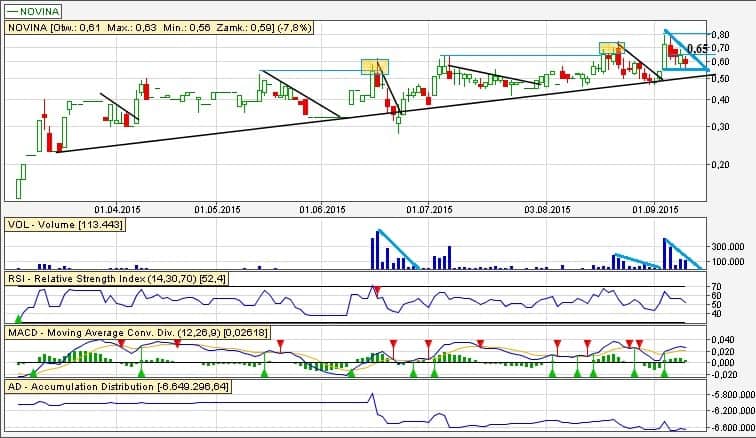Select the left yellow highlighted box on price chart
Screen dimensions: 756x438
374,66
